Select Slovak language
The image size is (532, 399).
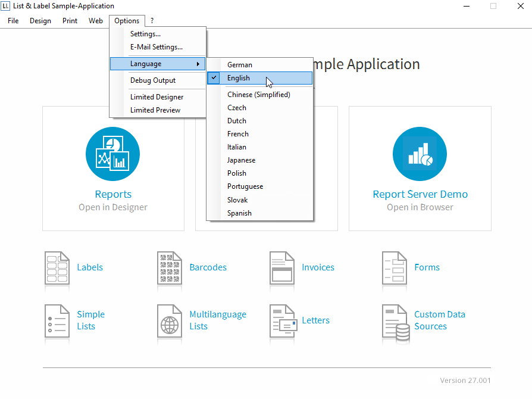click(259, 200)
